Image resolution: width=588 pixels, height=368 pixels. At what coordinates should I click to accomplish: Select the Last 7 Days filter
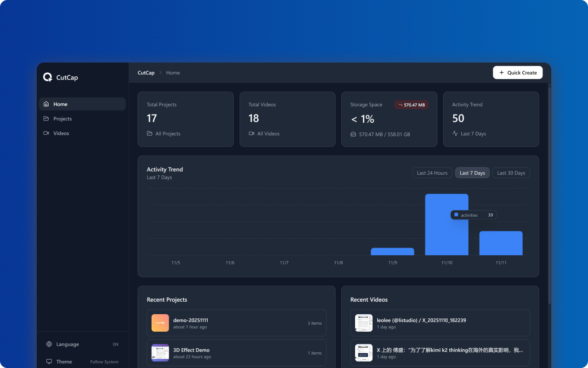(x=472, y=172)
